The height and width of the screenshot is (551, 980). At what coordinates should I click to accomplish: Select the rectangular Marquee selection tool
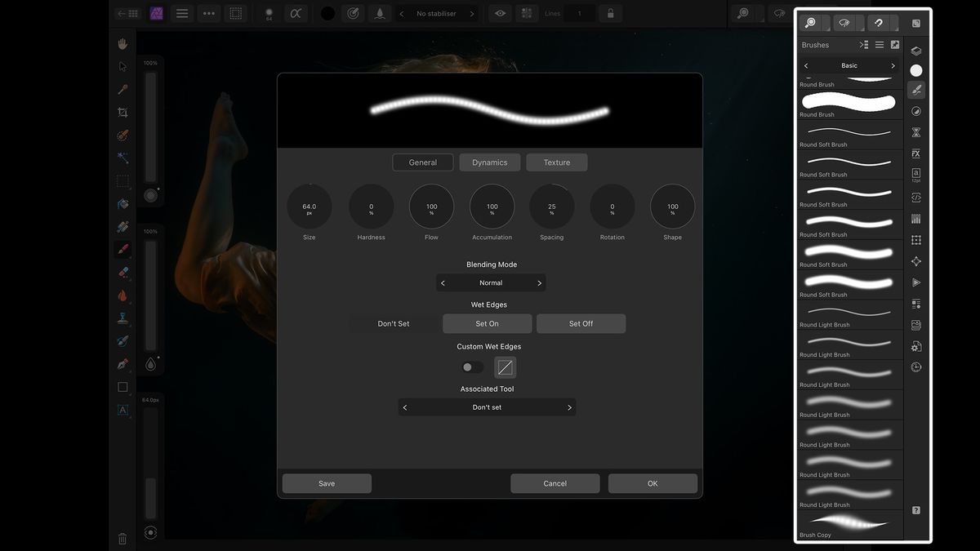tap(122, 180)
